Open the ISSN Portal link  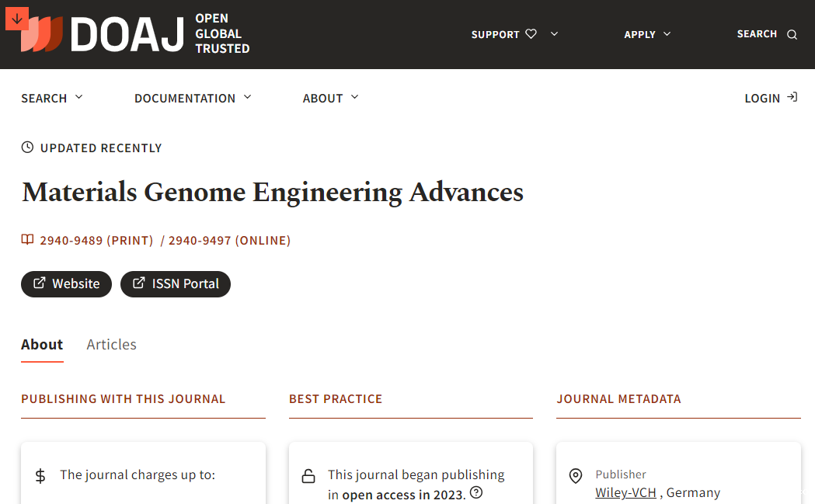pos(176,283)
